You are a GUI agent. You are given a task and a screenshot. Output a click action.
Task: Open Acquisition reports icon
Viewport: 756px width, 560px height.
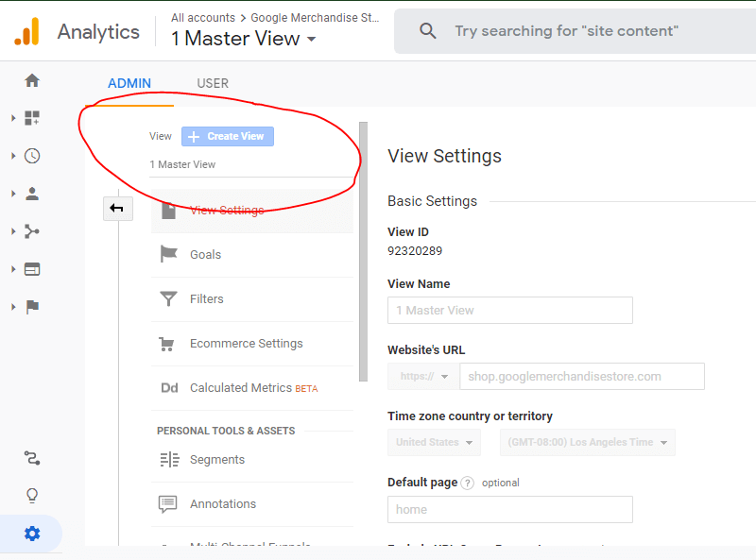[x=32, y=231]
